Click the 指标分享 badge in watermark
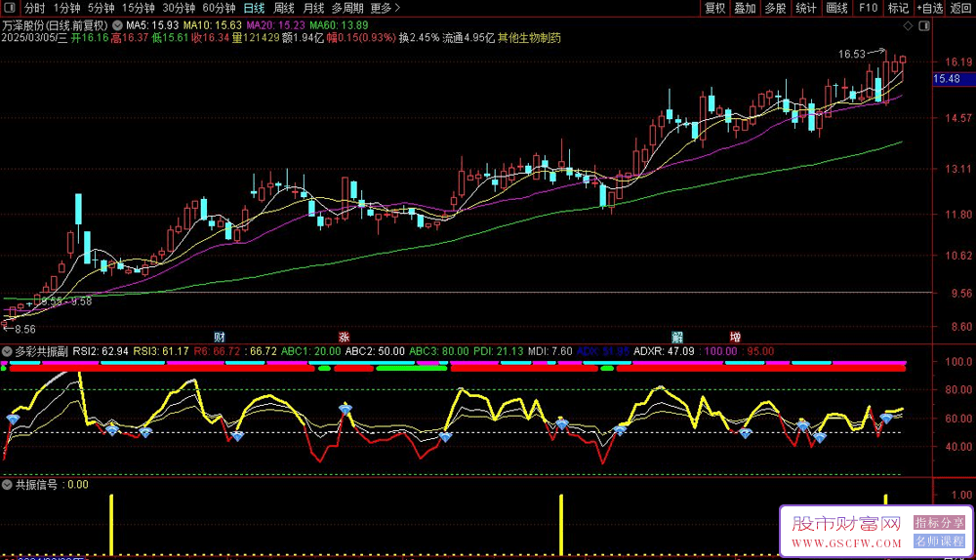 click(x=938, y=523)
